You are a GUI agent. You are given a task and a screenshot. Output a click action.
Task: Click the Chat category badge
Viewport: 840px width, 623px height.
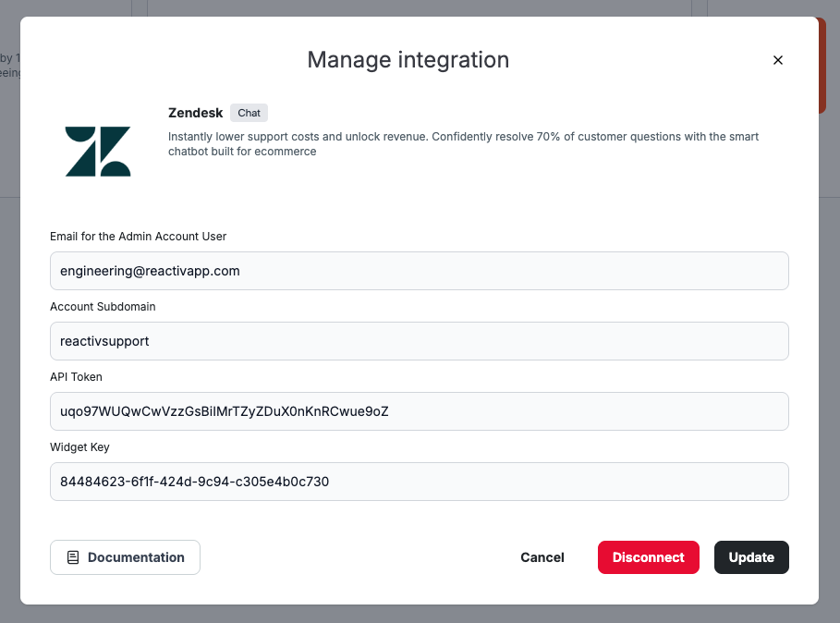(x=249, y=113)
